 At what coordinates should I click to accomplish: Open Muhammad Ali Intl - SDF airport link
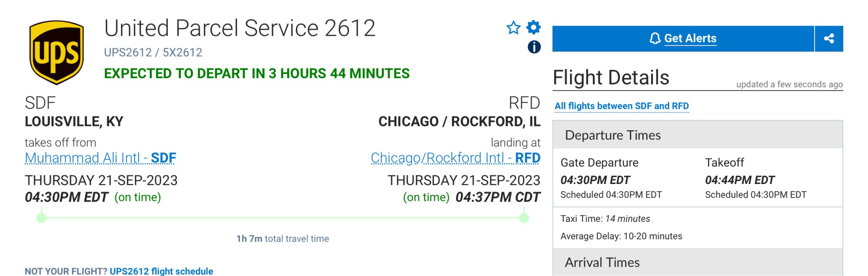click(100, 158)
